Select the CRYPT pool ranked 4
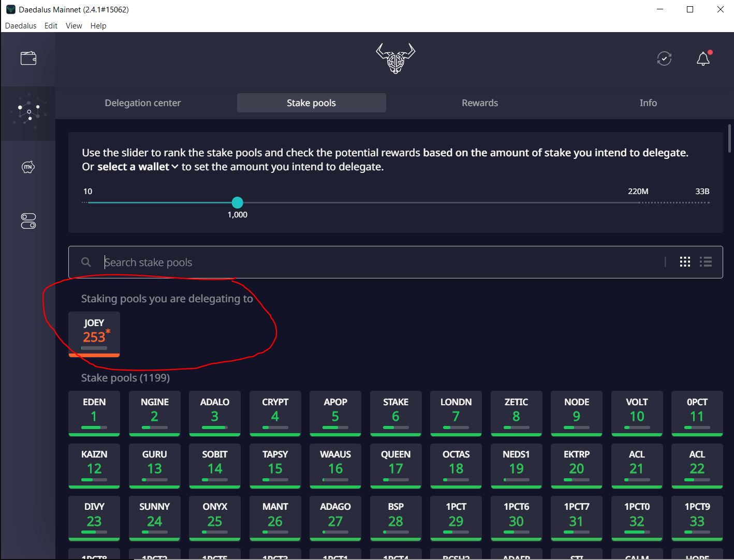 (275, 414)
